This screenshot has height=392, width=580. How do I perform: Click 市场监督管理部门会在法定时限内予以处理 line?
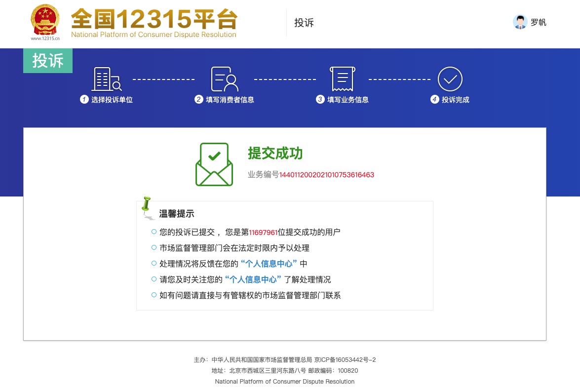(234, 248)
